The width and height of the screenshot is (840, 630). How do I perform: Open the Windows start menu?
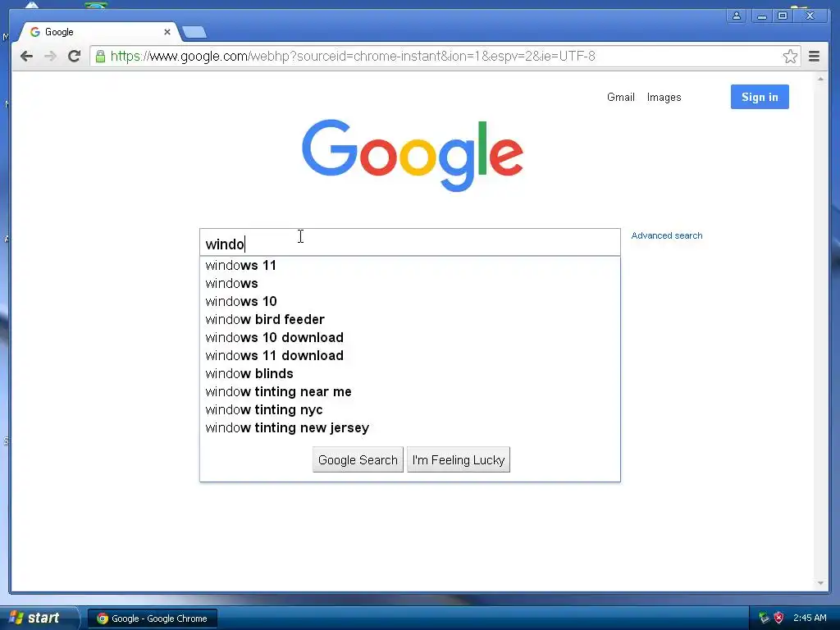(x=38, y=618)
